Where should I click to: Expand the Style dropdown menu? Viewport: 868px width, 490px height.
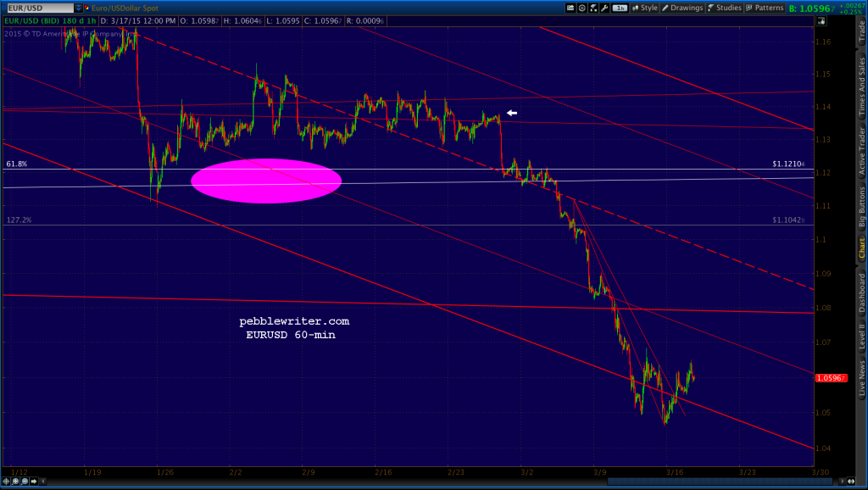647,8
